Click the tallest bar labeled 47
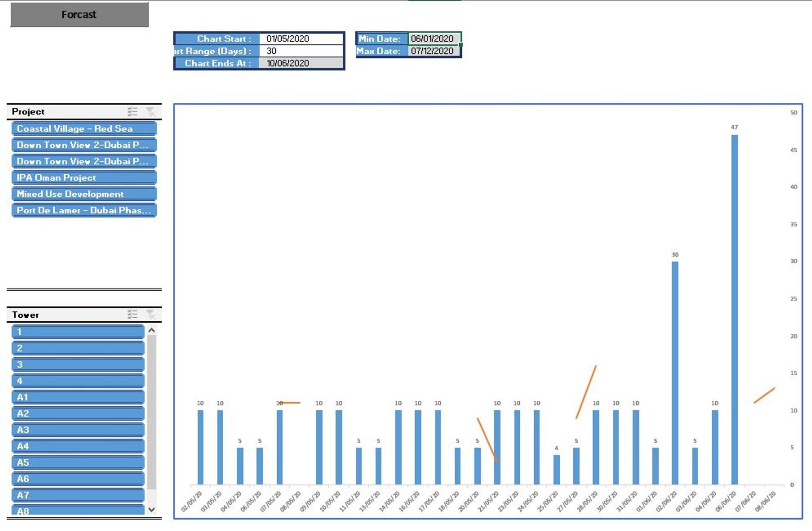The image size is (812, 531). [734, 309]
